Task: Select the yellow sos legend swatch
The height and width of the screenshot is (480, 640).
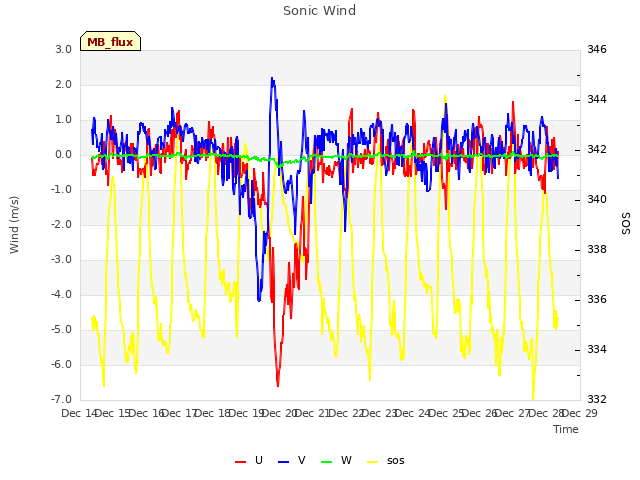Action: point(373,461)
